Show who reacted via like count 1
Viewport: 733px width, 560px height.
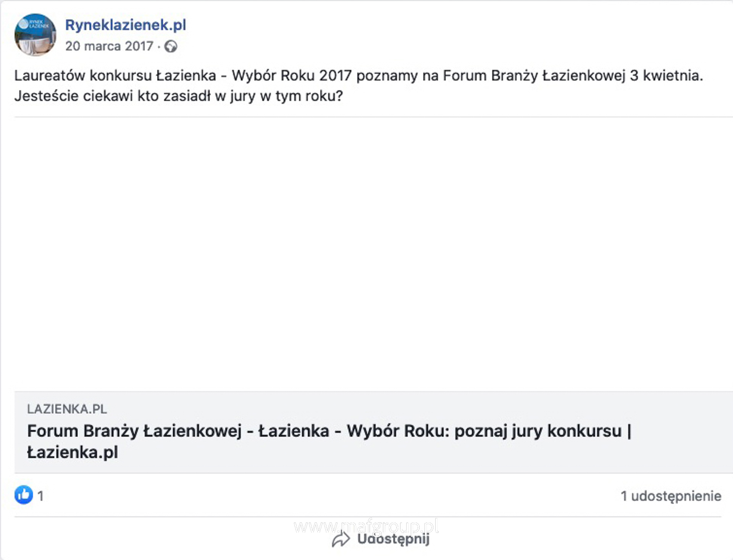coord(40,496)
